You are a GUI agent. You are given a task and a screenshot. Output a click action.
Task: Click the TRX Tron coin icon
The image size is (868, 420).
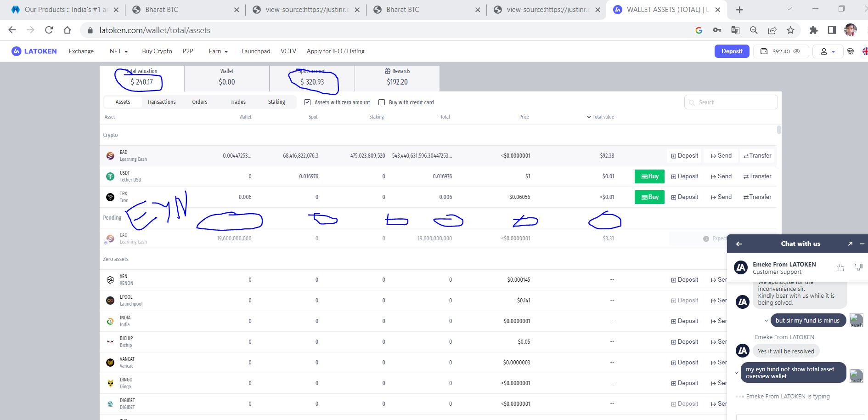tap(110, 197)
